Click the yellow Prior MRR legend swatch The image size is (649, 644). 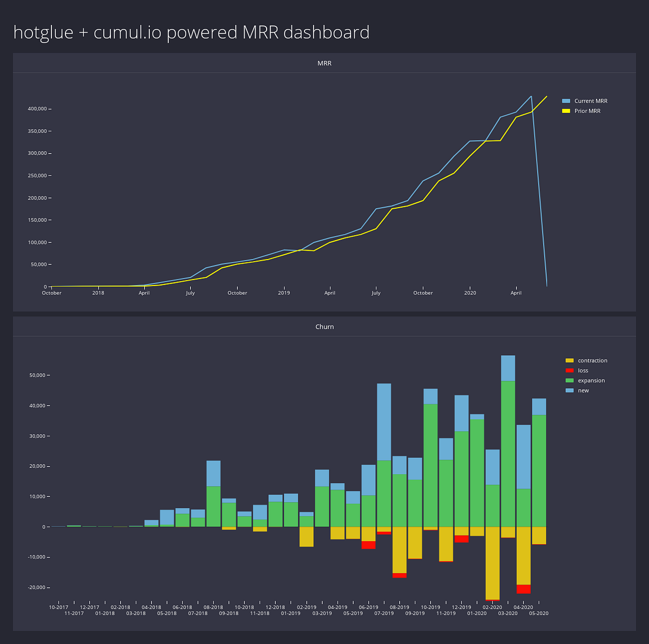[566, 110]
